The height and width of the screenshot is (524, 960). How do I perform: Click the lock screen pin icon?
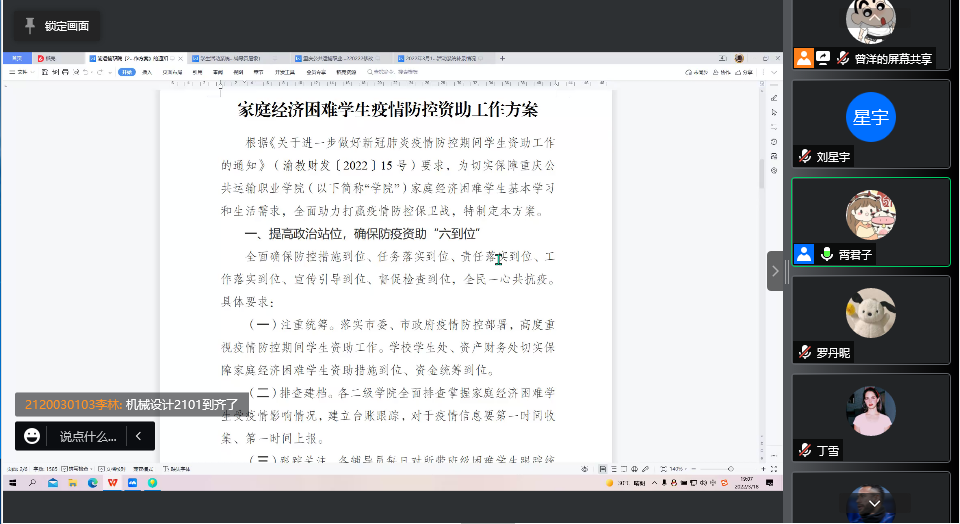[30, 26]
